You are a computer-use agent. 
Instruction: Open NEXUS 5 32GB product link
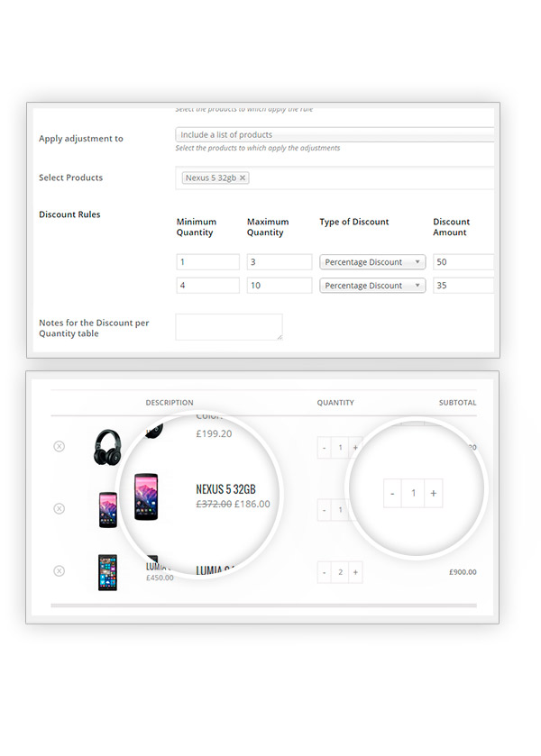[225, 489]
